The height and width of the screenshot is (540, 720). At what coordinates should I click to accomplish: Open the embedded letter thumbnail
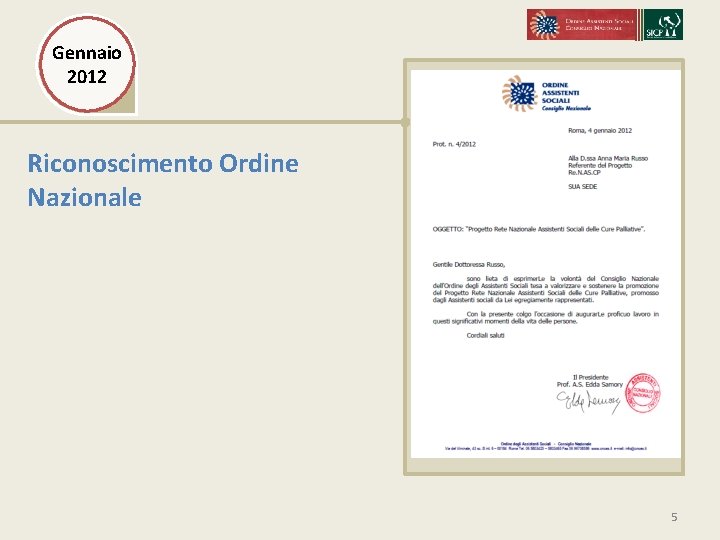click(x=546, y=264)
